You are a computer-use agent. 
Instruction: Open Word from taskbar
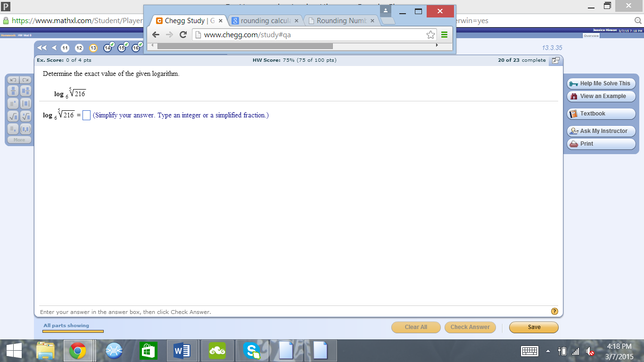tap(182, 351)
